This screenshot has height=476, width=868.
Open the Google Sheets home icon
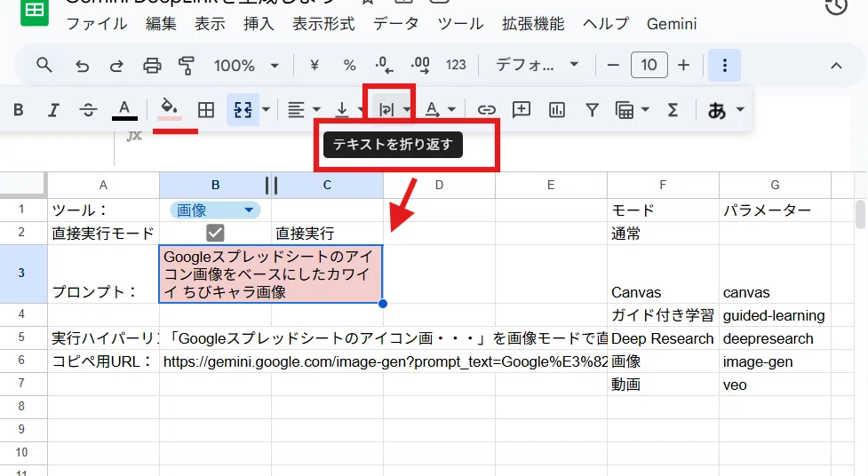pos(35,11)
